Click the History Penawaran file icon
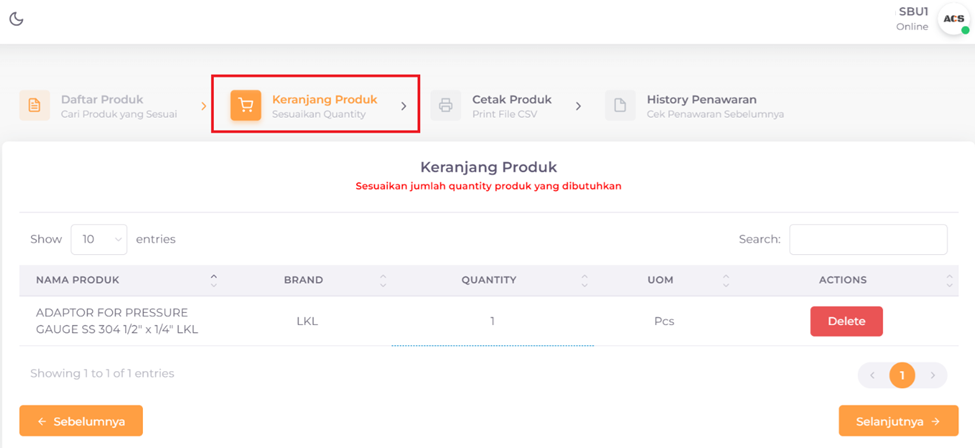 point(620,105)
